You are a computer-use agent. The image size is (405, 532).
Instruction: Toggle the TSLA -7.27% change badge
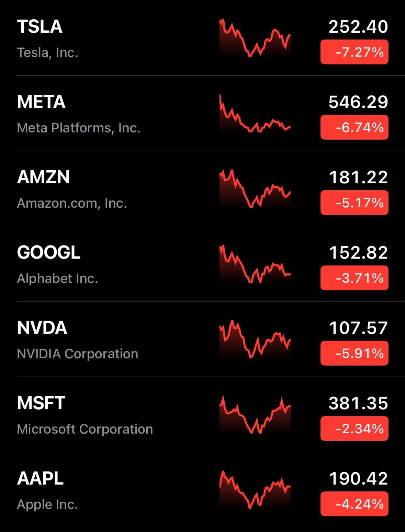355,52
